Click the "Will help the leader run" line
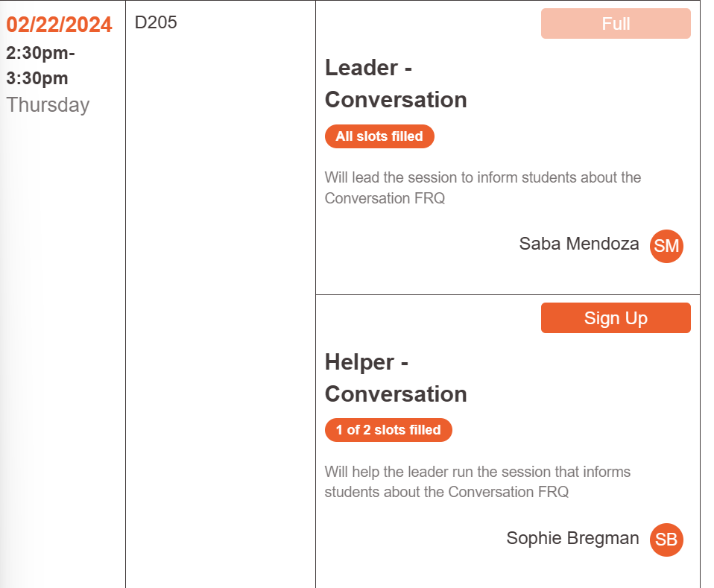The height and width of the screenshot is (588, 714). pyautogui.click(x=477, y=472)
